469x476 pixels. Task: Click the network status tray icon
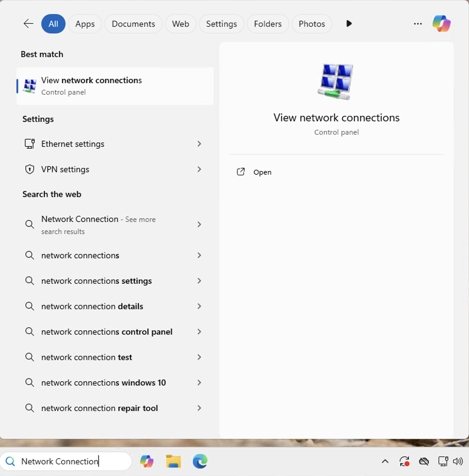tap(443, 461)
